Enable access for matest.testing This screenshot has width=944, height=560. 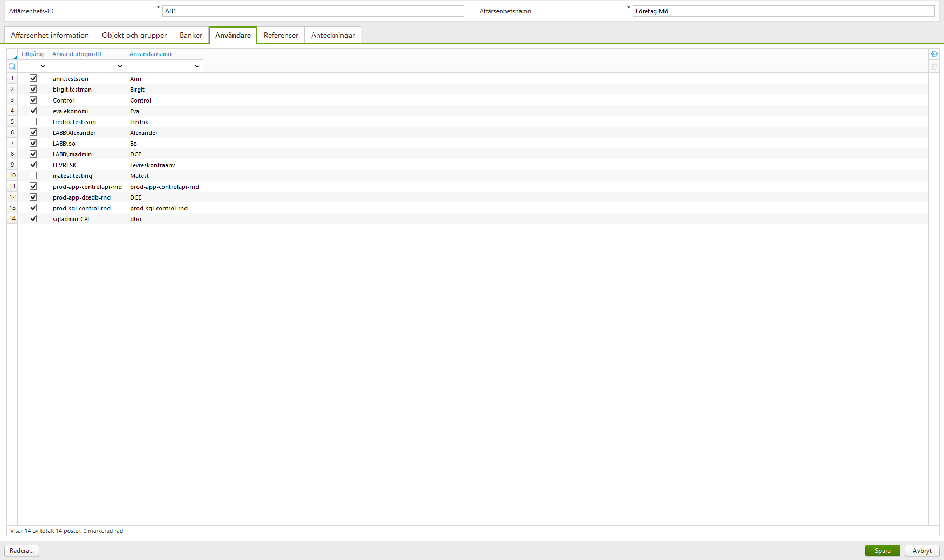(33, 175)
